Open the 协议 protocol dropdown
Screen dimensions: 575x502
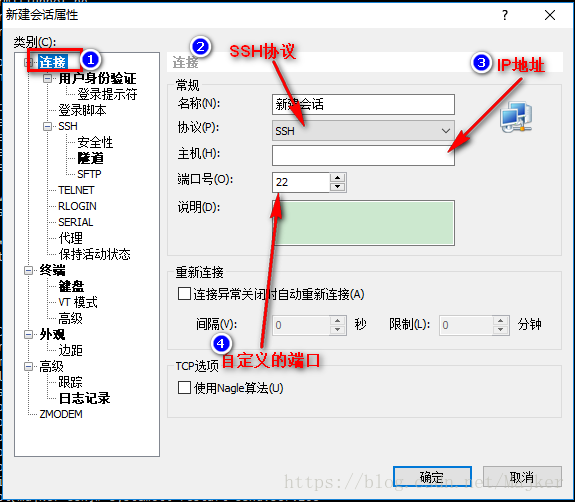click(363, 131)
